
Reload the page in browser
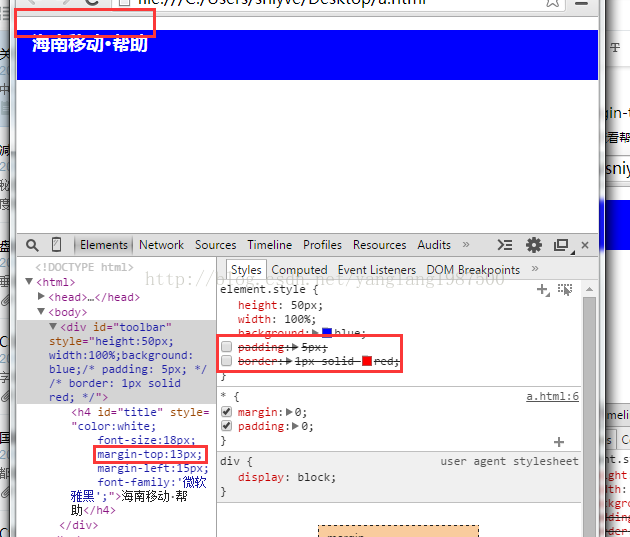pos(92,2)
